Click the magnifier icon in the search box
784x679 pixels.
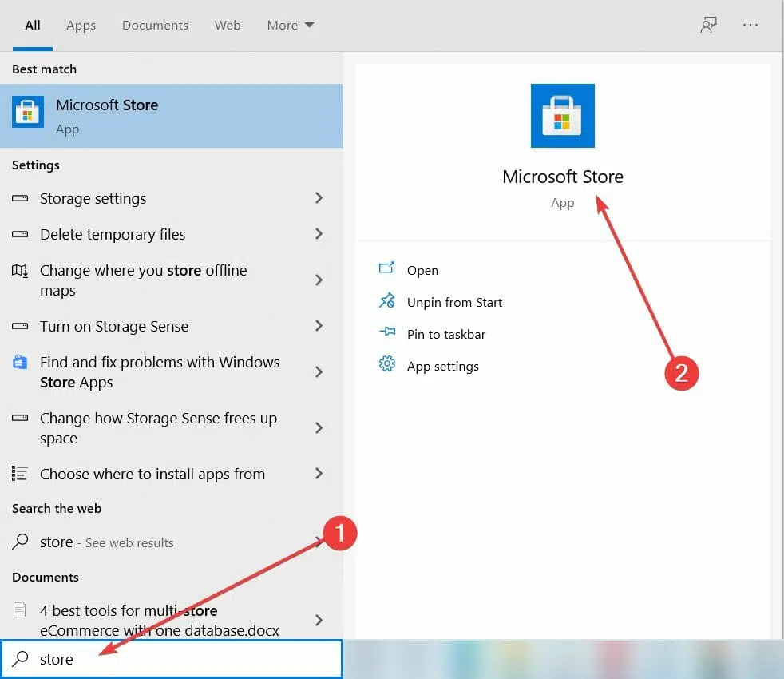click(20, 659)
